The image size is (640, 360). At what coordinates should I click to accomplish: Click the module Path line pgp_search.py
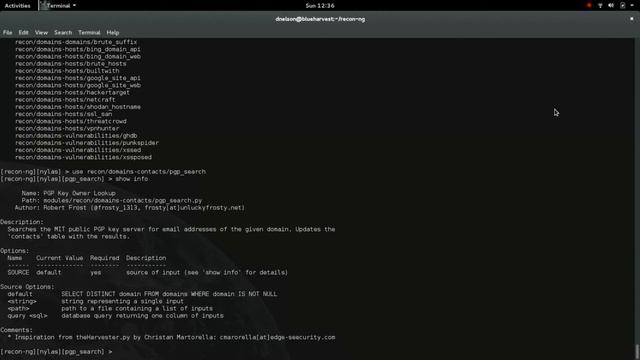(x=112, y=200)
